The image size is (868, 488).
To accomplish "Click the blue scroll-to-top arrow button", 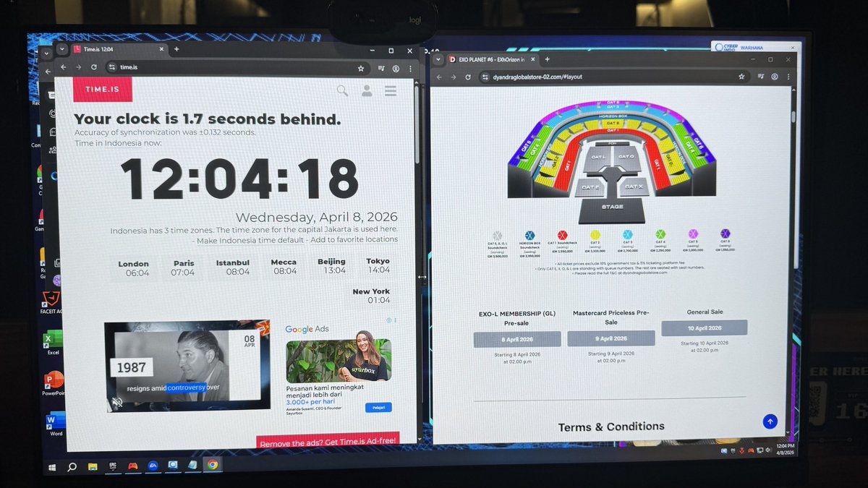I will 770,421.
